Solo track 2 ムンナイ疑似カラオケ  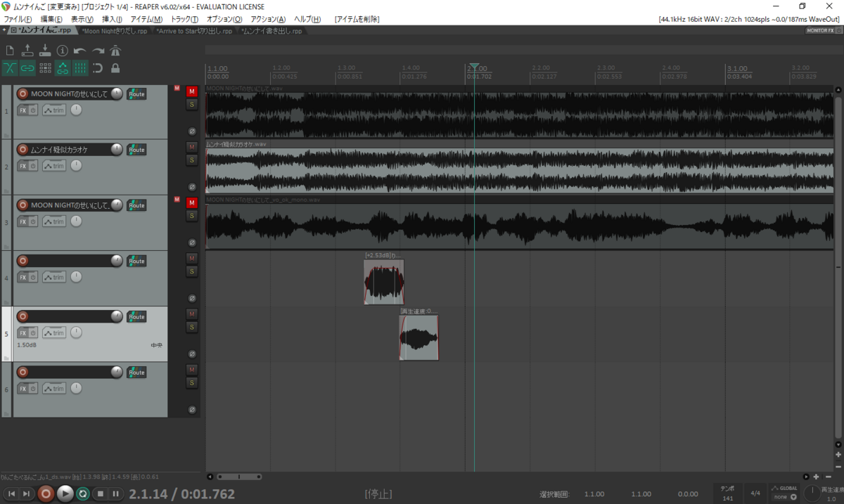[x=191, y=160]
